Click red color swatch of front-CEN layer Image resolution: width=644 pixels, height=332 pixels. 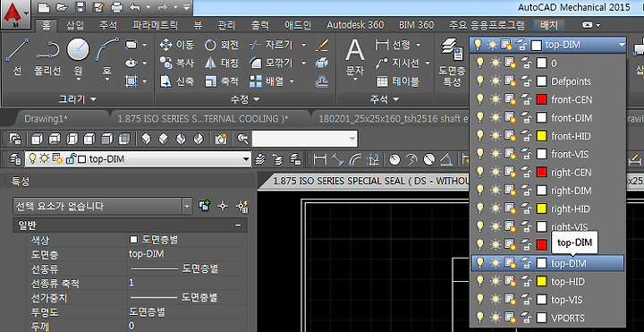[x=541, y=99]
